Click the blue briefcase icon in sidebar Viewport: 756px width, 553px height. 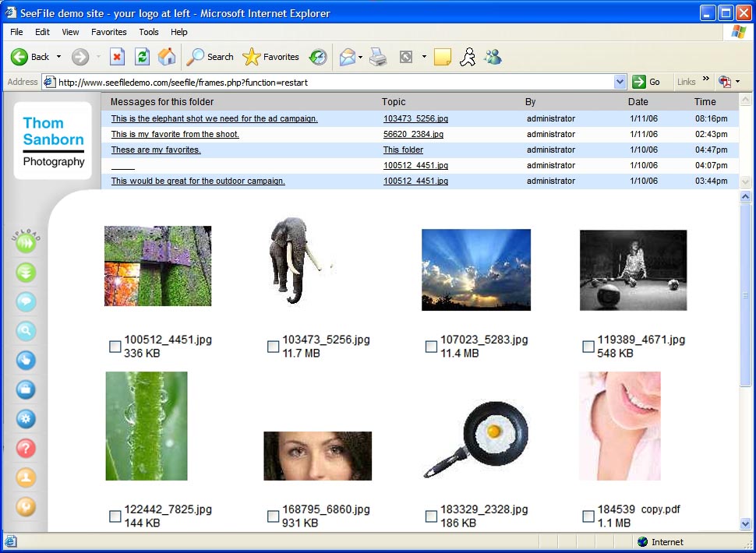coord(26,389)
